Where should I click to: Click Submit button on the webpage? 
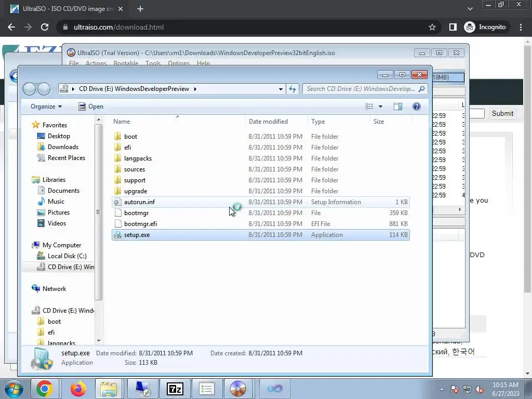[x=502, y=114]
